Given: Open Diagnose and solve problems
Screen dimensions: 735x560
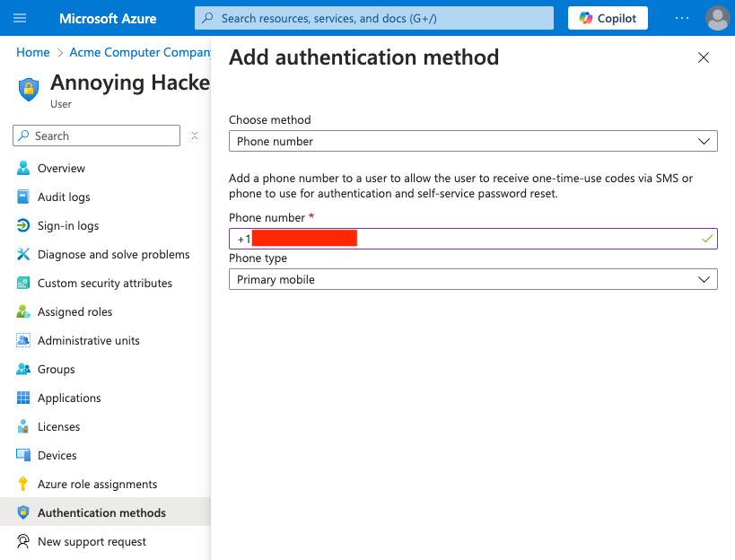Looking at the screenshot, I should pyautogui.click(x=106, y=255).
